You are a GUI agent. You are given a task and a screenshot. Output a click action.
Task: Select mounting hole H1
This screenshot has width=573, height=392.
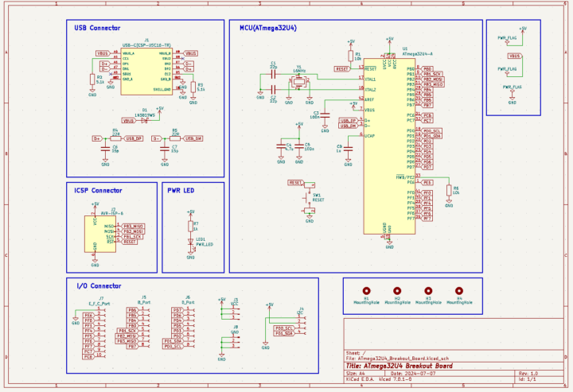tap(366, 292)
